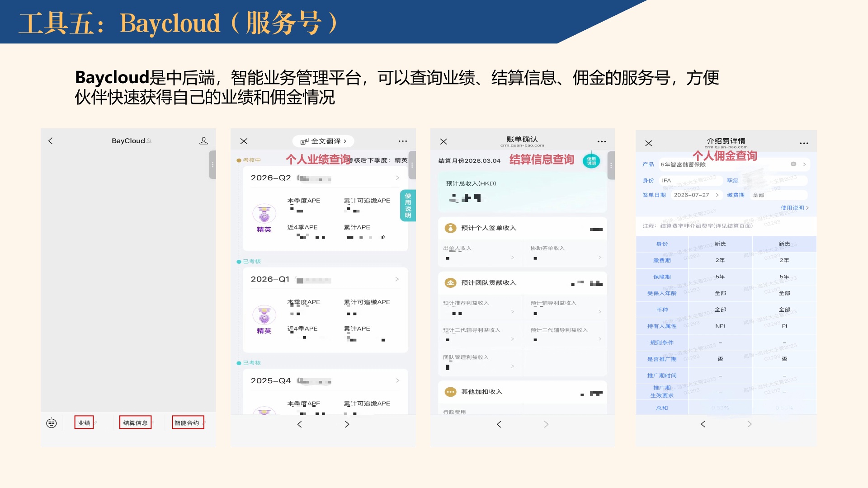Go back on 账单确认 bottom navigation
This screenshot has height=488, width=868.
pyautogui.click(x=499, y=424)
